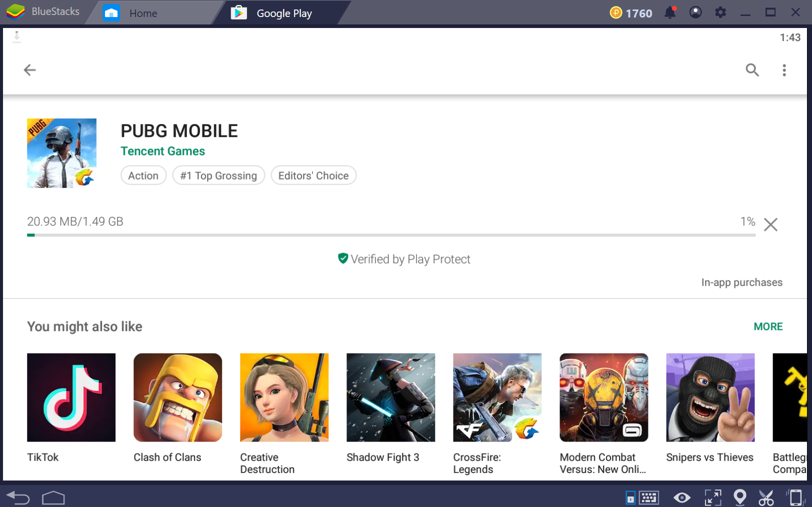Click the PUBG MOBILE title text
The image size is (812, 507).
pos(179,131)
